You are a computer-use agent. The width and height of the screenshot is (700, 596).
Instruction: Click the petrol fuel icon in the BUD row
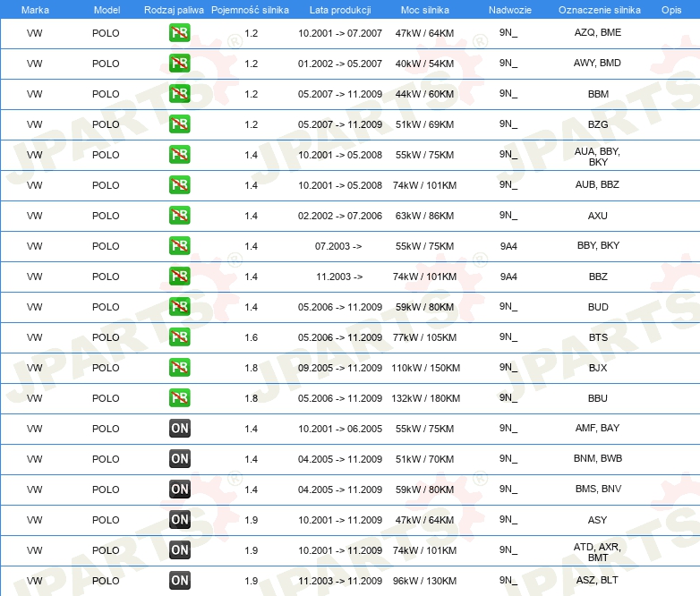point(179,307)
